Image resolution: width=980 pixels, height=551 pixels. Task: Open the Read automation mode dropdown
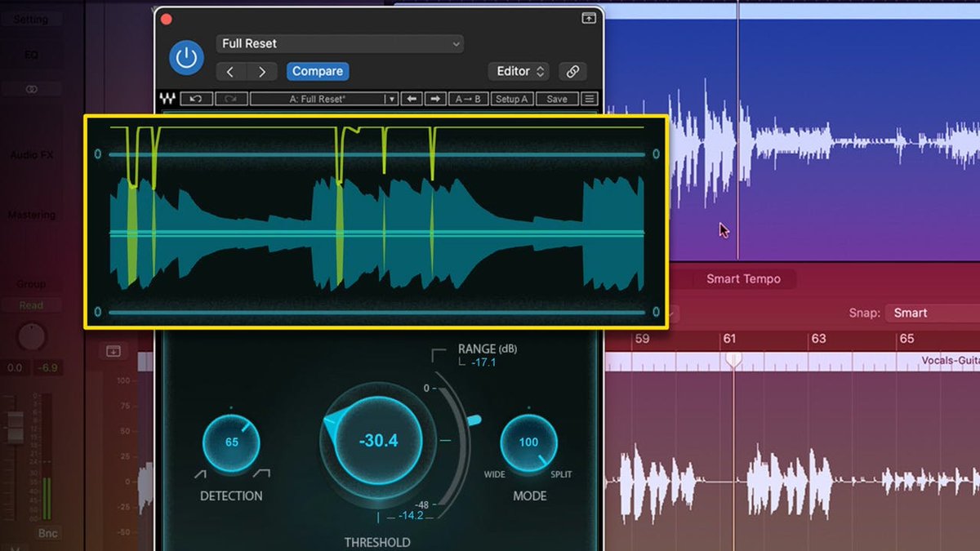tap(31, 305)
